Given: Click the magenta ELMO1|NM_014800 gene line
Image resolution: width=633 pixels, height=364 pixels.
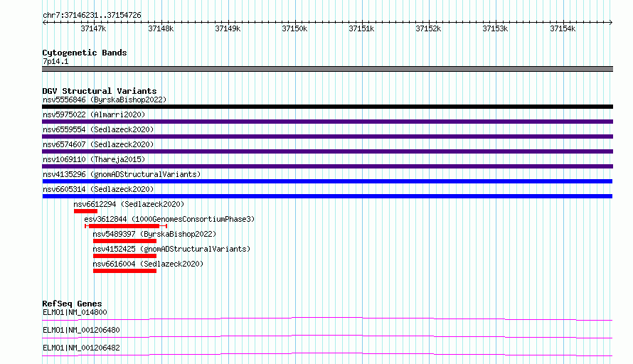Looking at the screenshot, I should click(x=327, y=318).
